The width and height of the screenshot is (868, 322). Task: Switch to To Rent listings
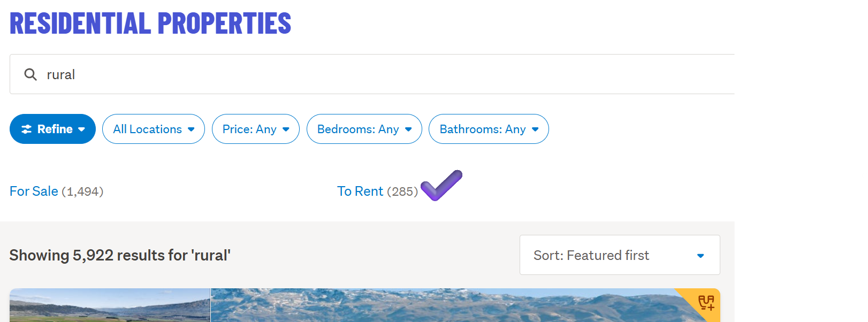pos(360,191)
